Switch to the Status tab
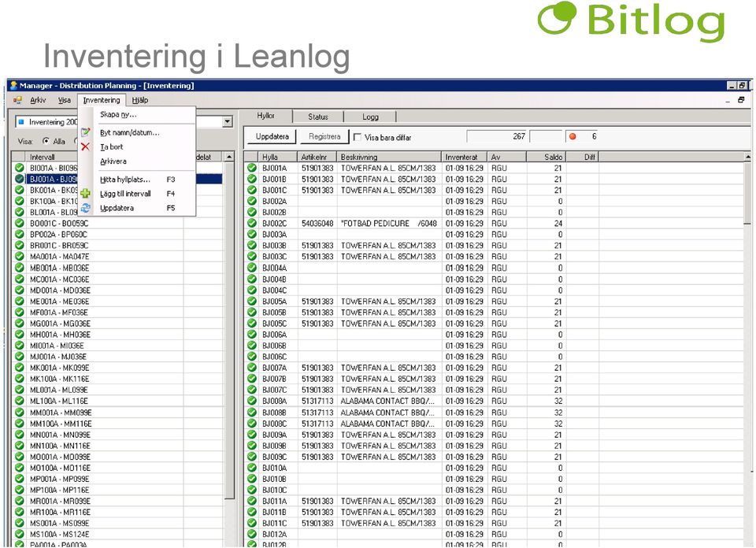The width and height of the screenshot is (756, 548). pyautogui.click(x=317, y=117)
